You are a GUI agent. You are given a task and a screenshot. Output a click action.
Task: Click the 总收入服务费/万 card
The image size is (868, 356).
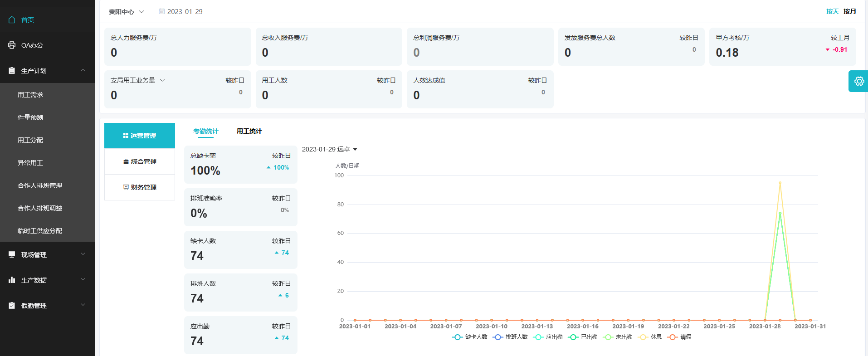point(329,47)
